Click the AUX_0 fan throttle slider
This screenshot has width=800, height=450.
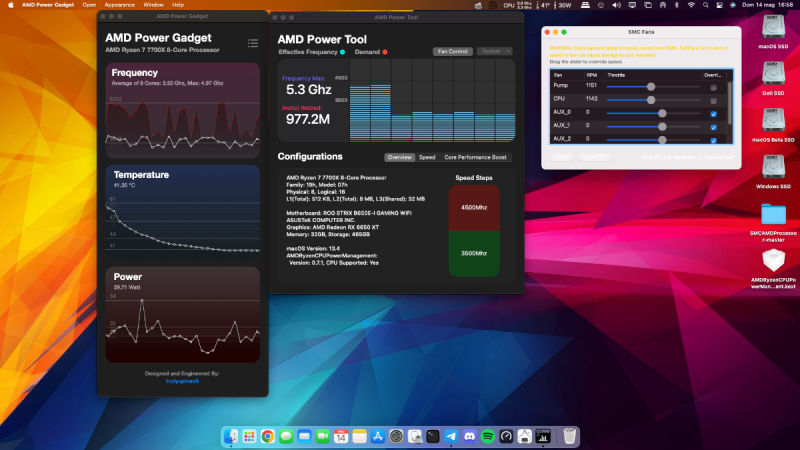click(x=654, y=113)
